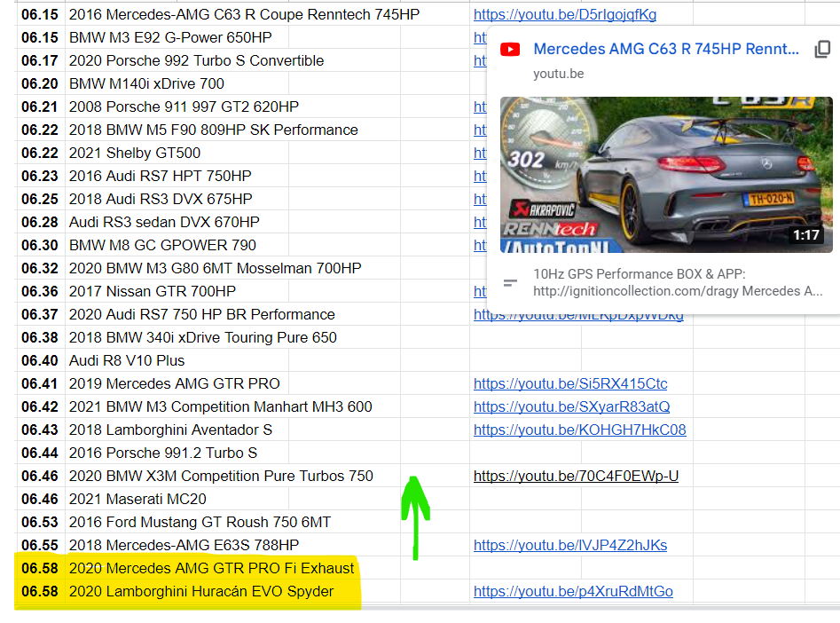Select time cell 06.43
The height and width of the screenshot is (623, 840).
[40, 430]
